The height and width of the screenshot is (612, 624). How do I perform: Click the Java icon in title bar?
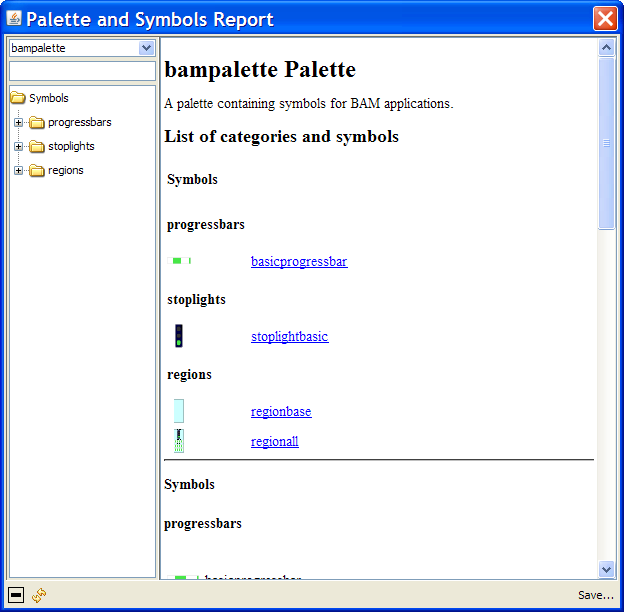click(14, 19)
